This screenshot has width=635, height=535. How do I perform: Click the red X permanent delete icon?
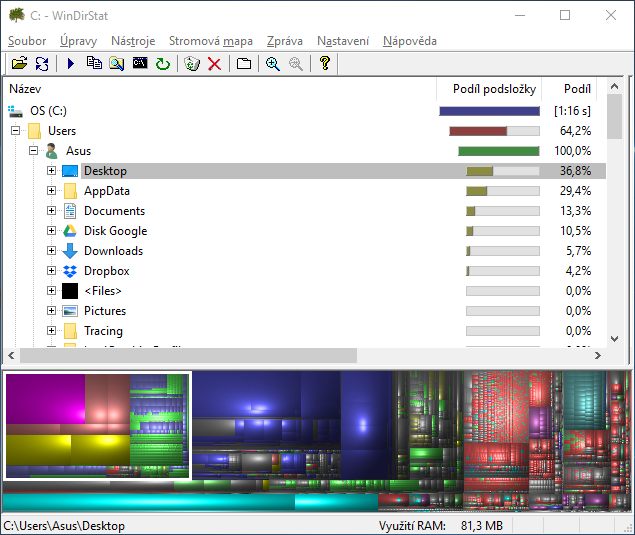pyautogui.click(x=214, y=64)
